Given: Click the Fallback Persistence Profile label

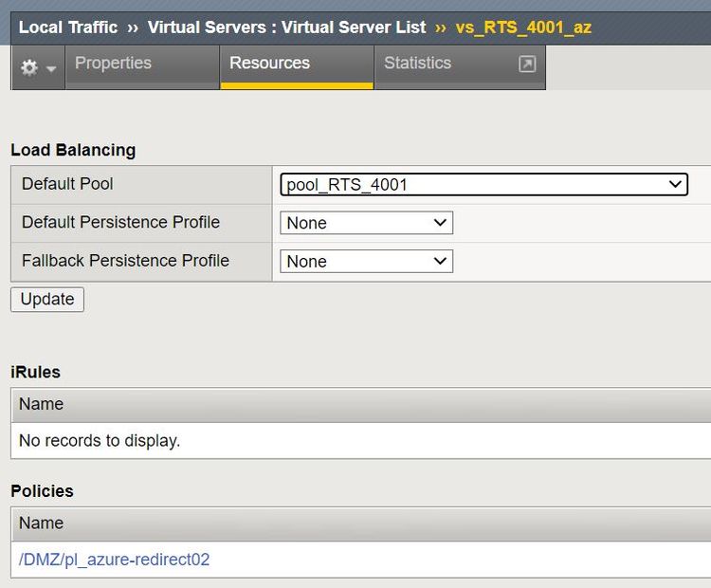Looking at the screenshot, I should [125, 261].
